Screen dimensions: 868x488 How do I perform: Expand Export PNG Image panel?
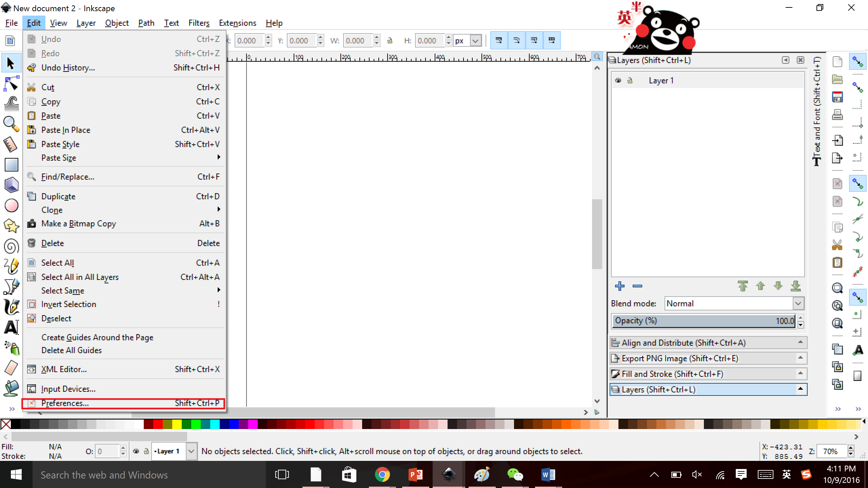click(708, 358)
